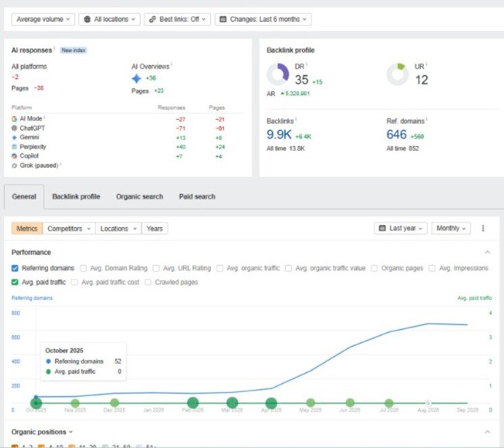Click the info icon beside AI responses

pos(54,48)
